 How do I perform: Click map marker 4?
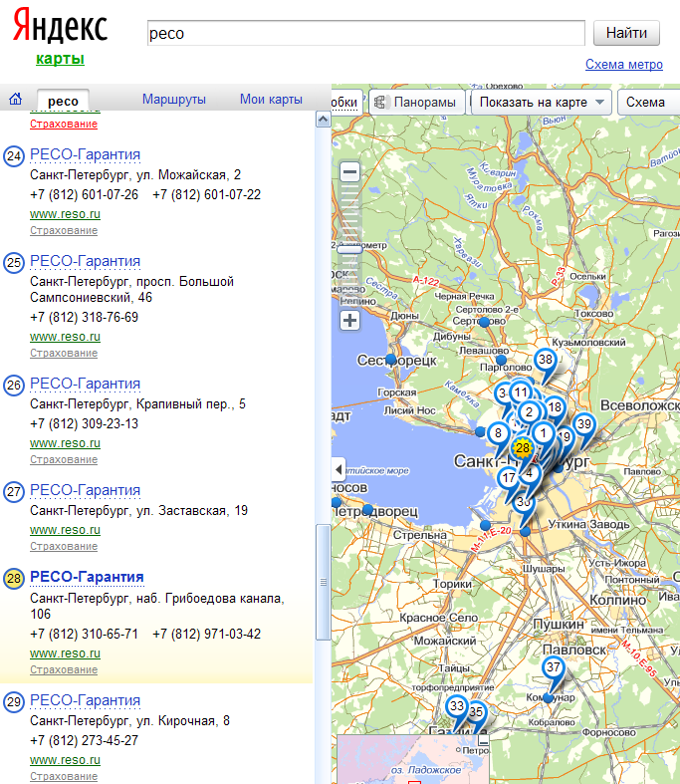pos(529,473)
